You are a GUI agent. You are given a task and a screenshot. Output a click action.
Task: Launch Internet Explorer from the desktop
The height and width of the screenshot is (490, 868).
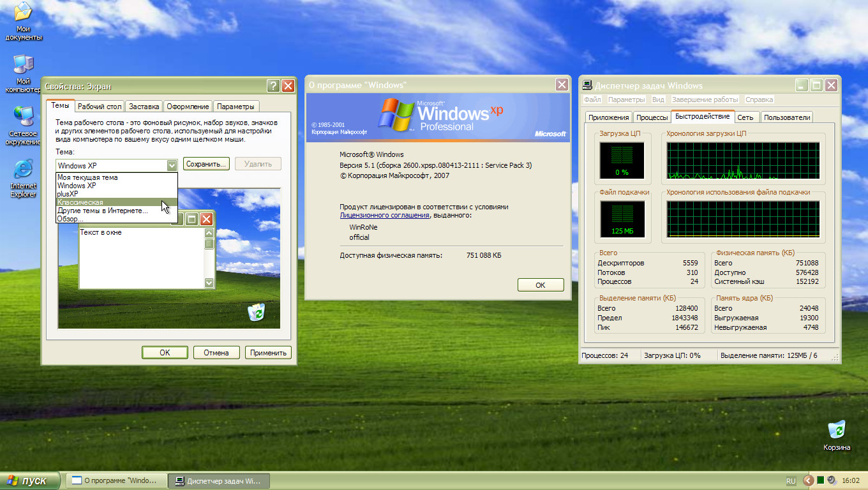pos(24,179)
